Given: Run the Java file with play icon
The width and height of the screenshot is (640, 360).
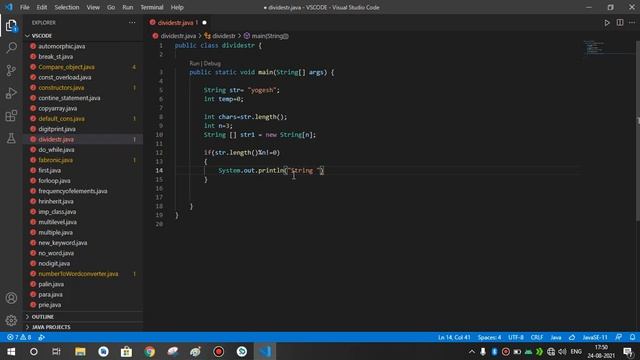Looking at the screenshot, I should [607, 23].
